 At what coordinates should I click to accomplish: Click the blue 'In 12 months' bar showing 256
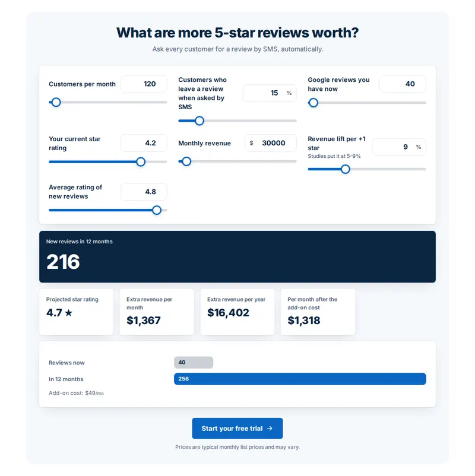tap(300, 379)
